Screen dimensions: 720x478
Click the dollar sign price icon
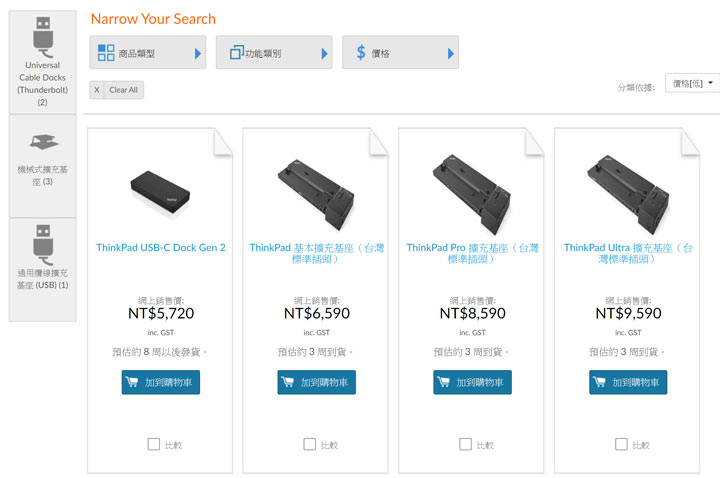pos(360,53)
